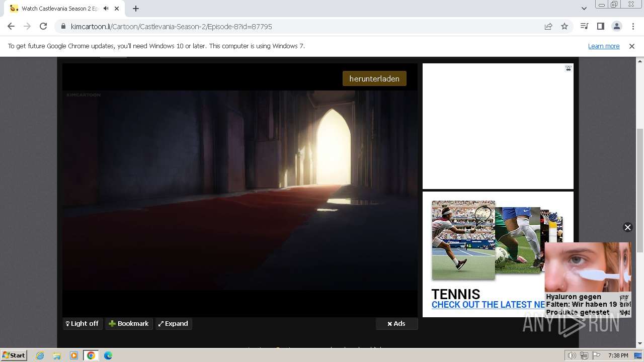The width and height of the screenshot is (644, 362).
Task: Click the browser Back arrow
Action: click(11, 26)
